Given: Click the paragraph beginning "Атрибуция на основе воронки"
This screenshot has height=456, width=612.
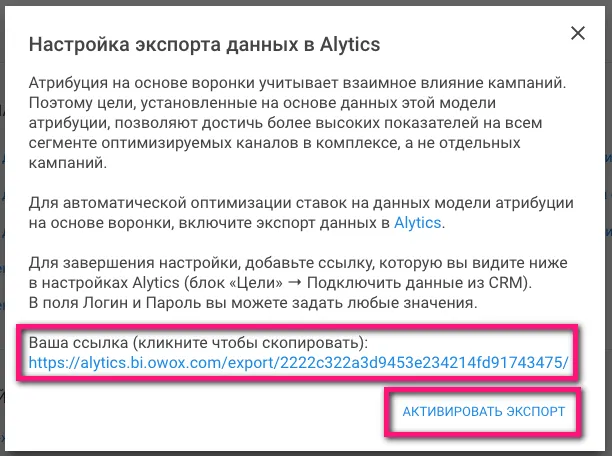Looking at the screenshot, I should [x=297, y=123].
